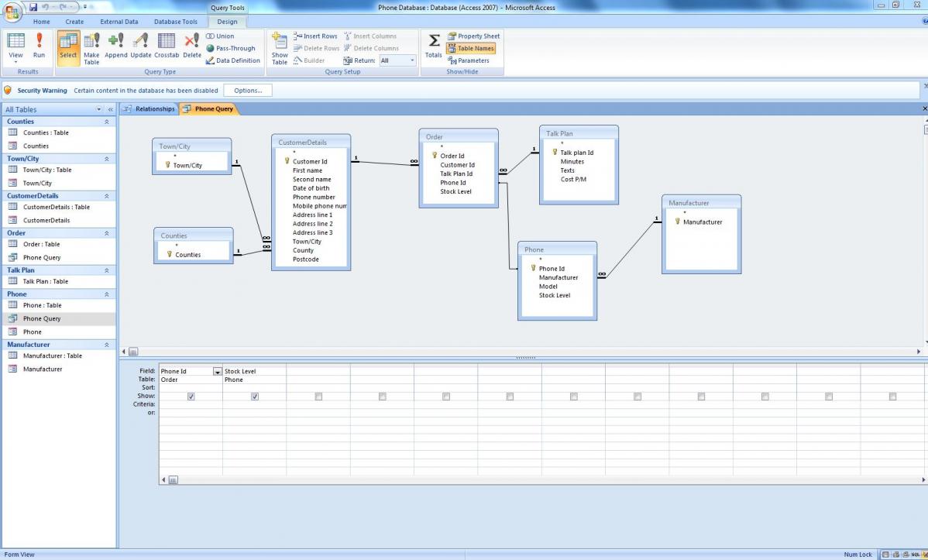Screen dimensions: 928x560
Task: Tick the Show checkbox in fifth grid column
Action: [x=446, y=397]
